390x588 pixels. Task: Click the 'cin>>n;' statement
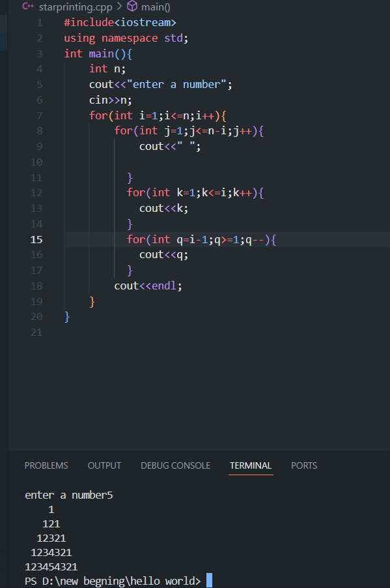click(111, 100)
